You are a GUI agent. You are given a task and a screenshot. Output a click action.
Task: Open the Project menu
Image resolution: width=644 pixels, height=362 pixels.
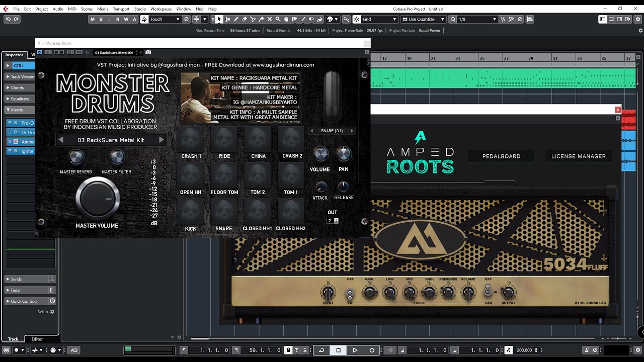42,9
